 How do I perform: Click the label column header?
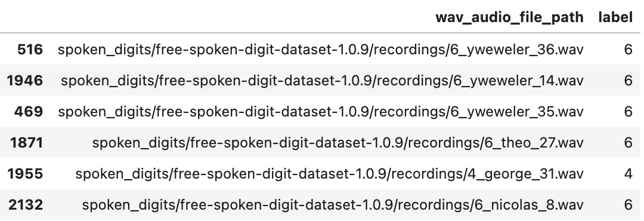615,17
